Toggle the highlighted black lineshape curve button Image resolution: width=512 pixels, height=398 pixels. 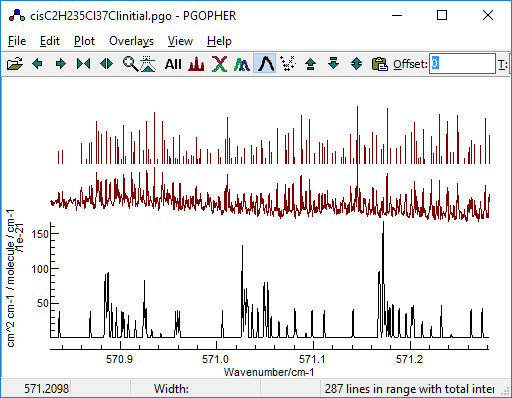click(x=265, y=63)
